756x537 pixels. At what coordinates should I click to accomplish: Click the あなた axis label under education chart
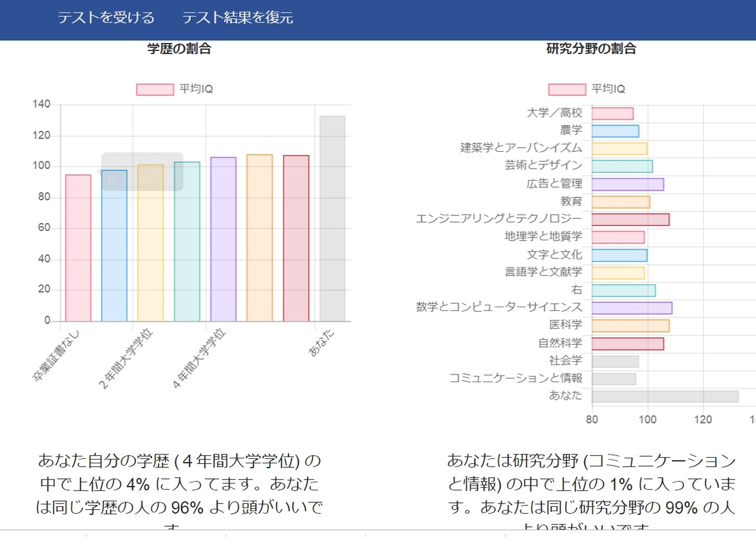click(322, 343)
